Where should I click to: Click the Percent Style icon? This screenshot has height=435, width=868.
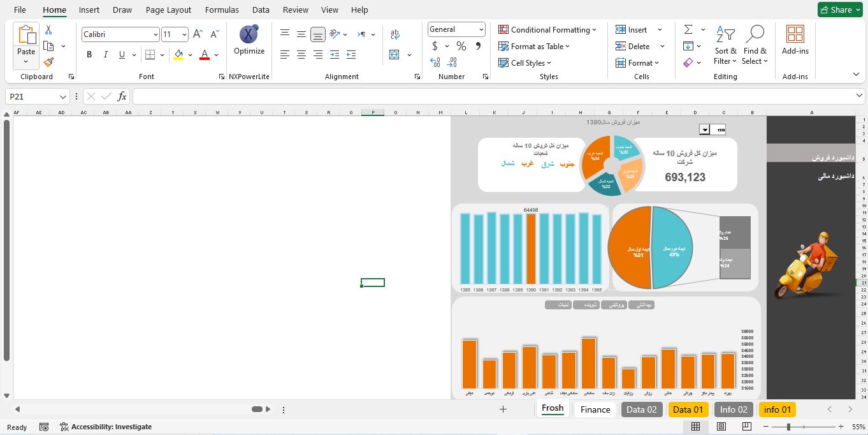click(461, 46)
